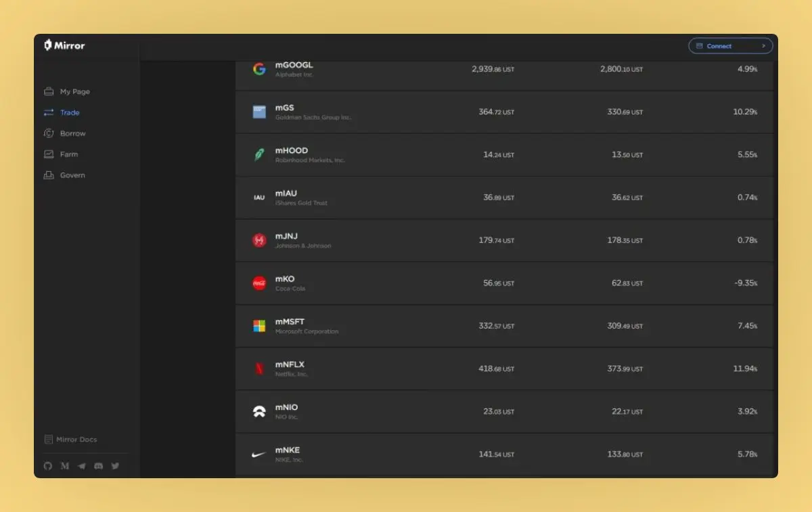Click the Mirror logo
The image size is (812, 512).
64,45
